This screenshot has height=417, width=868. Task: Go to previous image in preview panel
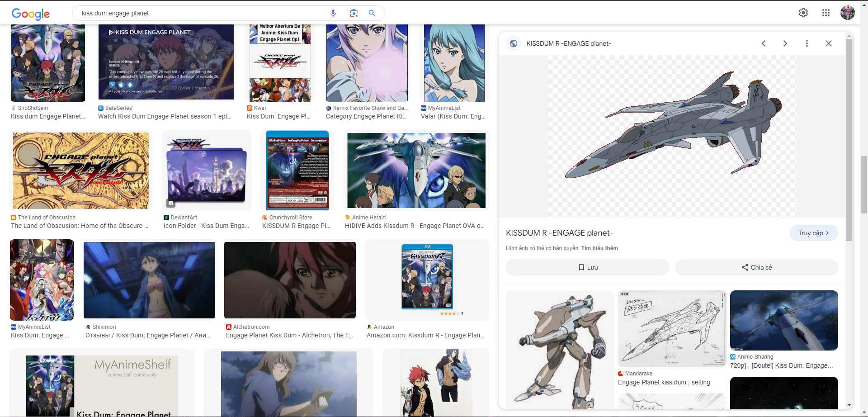coord(764,43)
